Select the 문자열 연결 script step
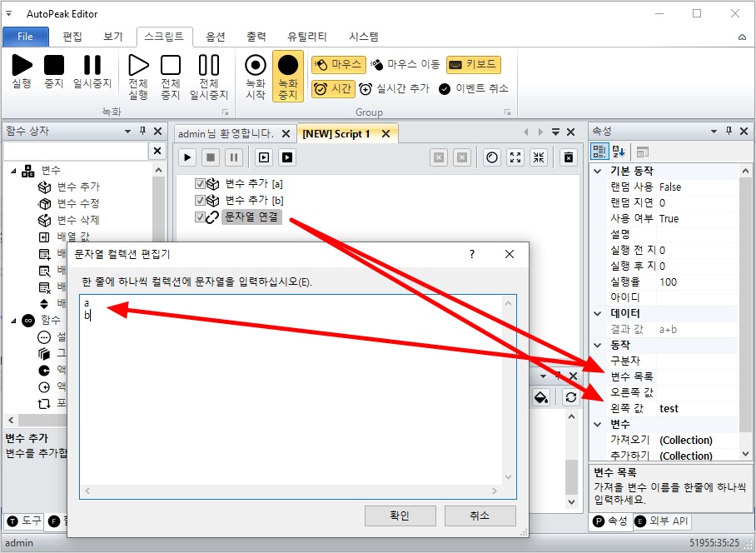Viewport: 756px width, 553px height. [251, 217]
